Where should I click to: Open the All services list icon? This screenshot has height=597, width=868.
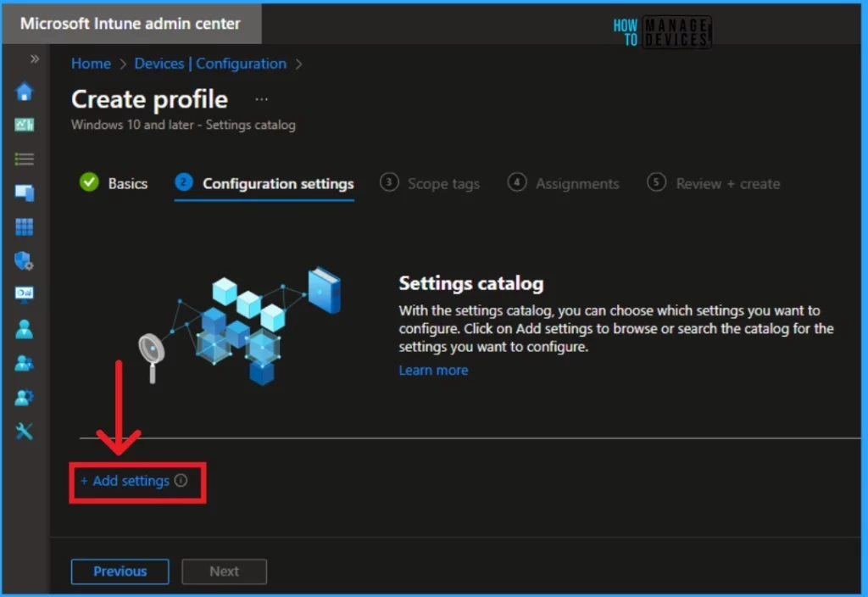(24, 159)
